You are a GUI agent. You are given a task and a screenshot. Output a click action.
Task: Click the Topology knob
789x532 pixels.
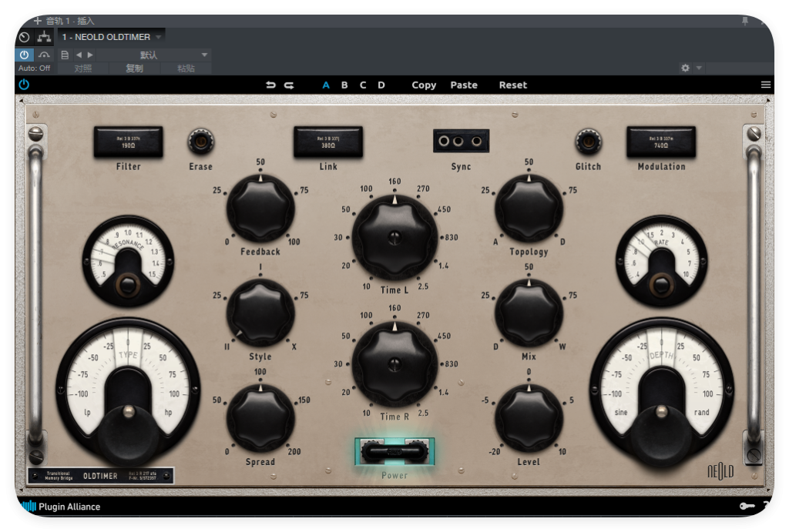[529, 209]
